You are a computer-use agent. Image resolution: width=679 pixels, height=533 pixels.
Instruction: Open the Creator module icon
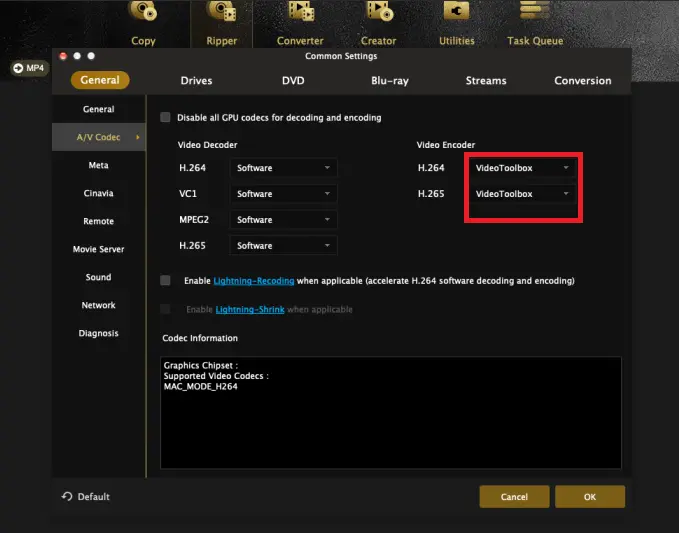(x=378, y=14)
